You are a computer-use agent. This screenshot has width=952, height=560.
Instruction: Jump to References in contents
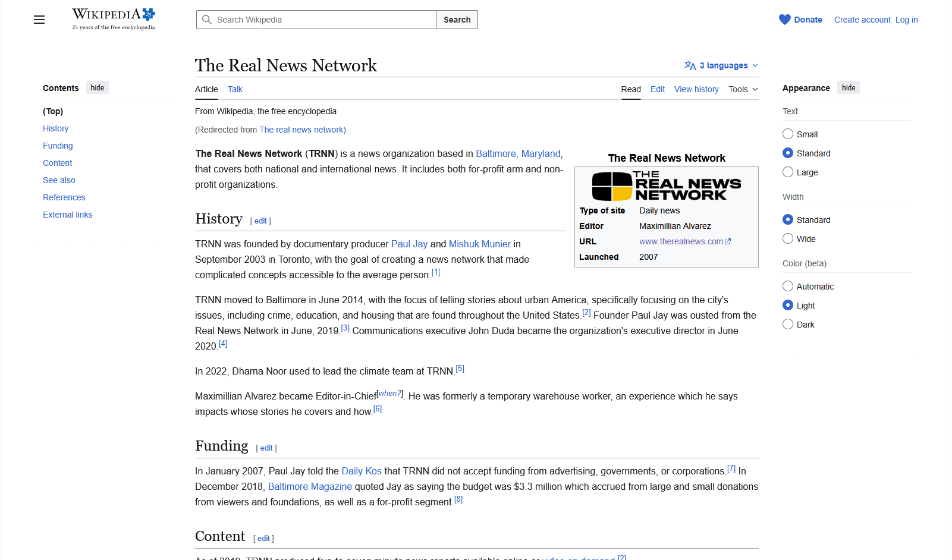pos(64,197)
